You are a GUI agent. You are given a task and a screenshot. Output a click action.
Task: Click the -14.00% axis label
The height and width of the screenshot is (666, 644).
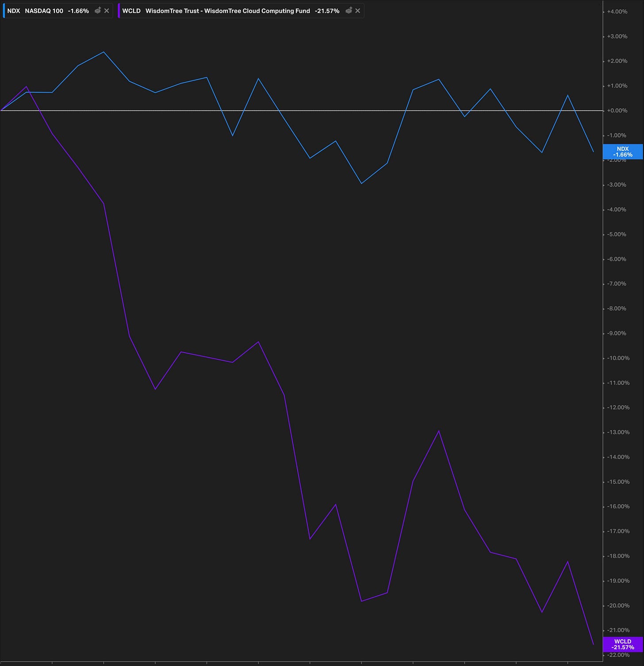click(x=617, y=457)
